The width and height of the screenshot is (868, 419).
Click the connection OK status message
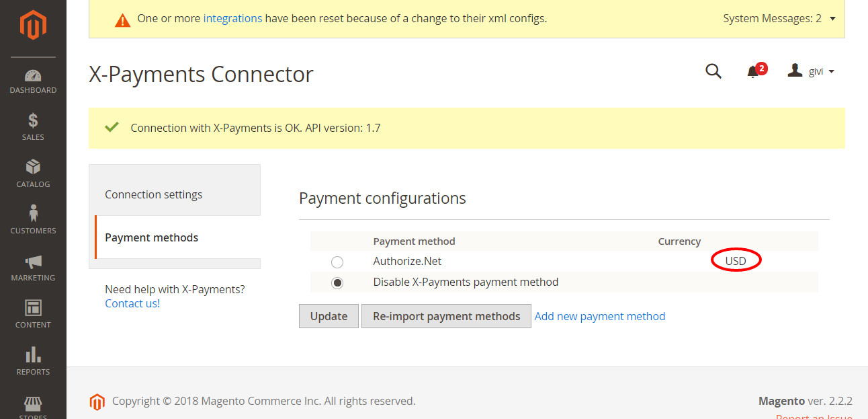[x=255, y=128]
